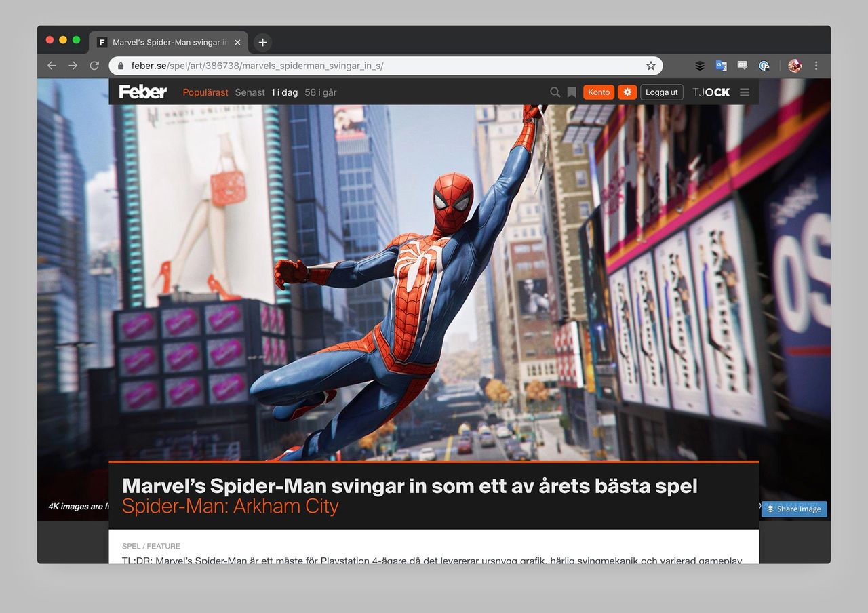Reload the current page

[x=94, y=66]
